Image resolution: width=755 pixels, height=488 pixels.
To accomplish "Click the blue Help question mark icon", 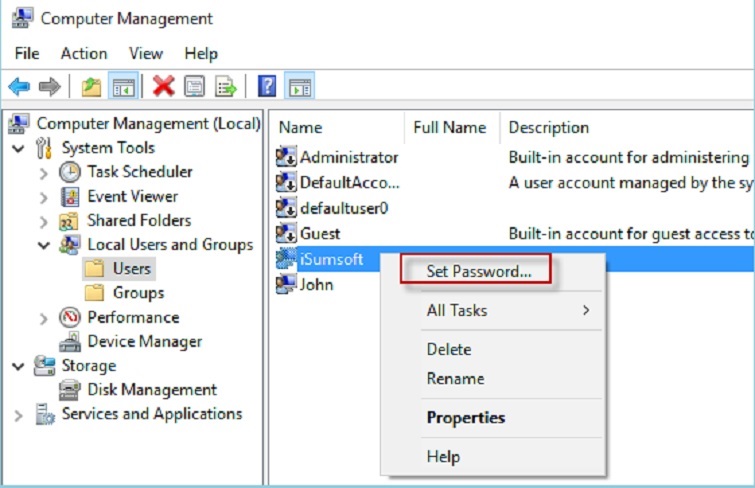I will tap(267, 87).
